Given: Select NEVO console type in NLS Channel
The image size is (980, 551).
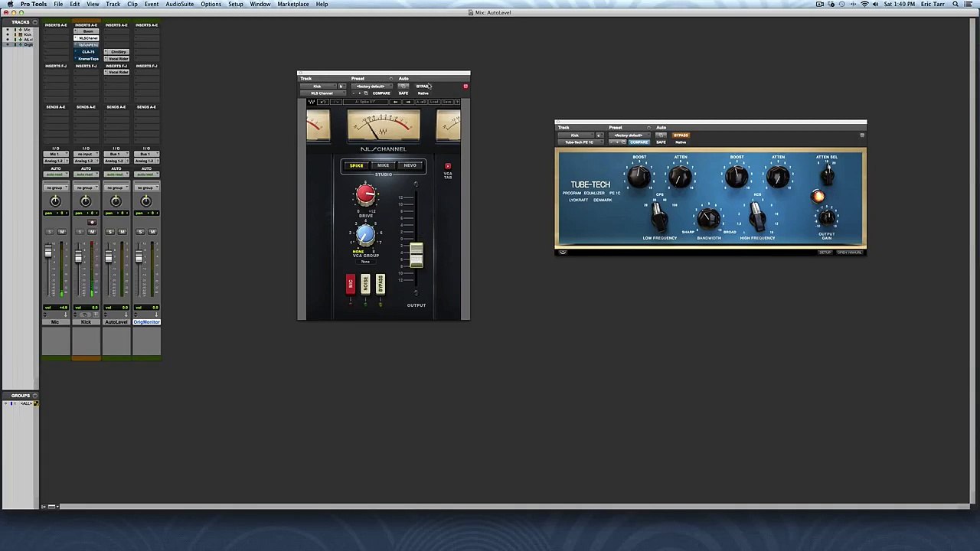Looking at the screenshot, I should pyautogui.click(x=410, y=165).
